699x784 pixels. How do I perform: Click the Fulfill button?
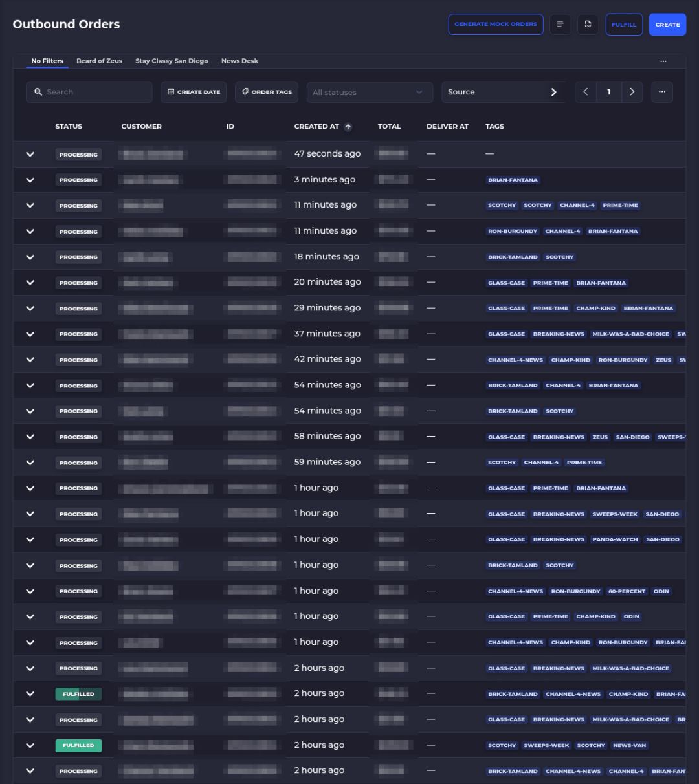[624, 24]
